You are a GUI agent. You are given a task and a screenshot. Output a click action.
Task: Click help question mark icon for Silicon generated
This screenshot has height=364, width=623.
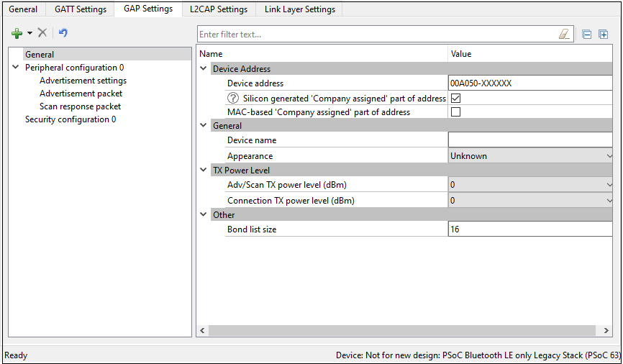coord(233,99)
